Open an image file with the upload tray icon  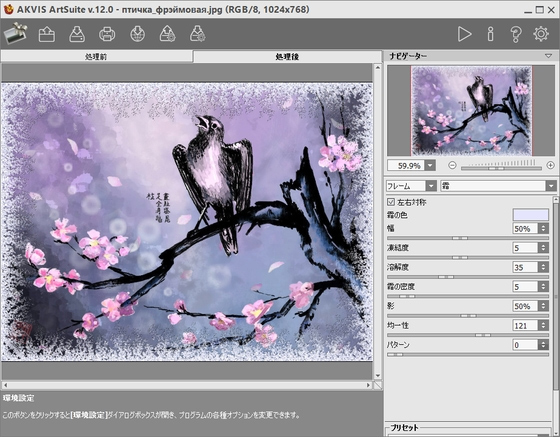[47, 35]
